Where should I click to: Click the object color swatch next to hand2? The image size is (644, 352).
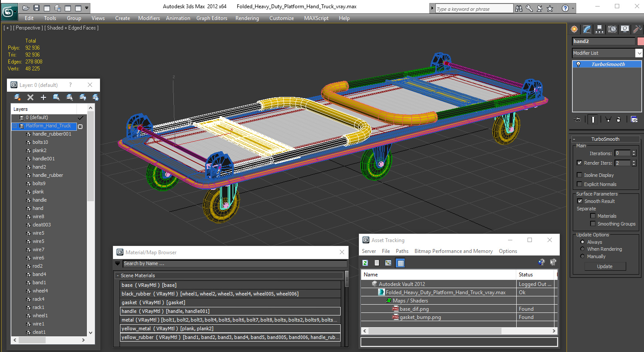640,42
